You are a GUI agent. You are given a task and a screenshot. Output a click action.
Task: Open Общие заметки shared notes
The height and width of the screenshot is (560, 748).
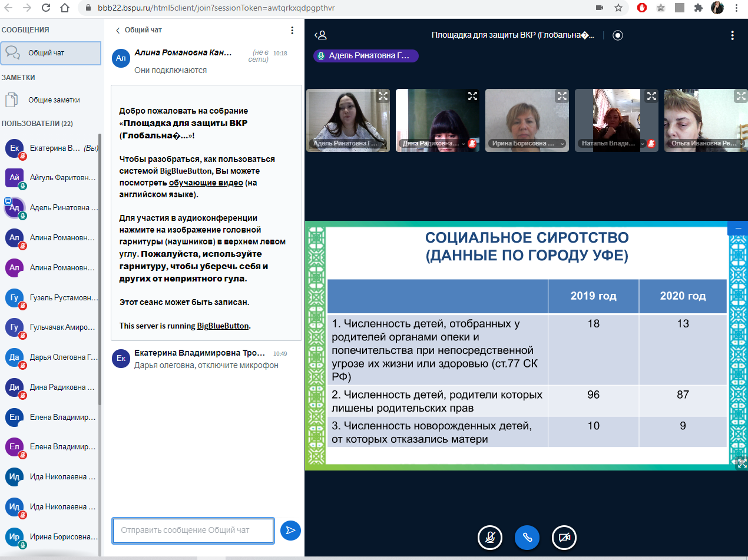pos(53,100)
